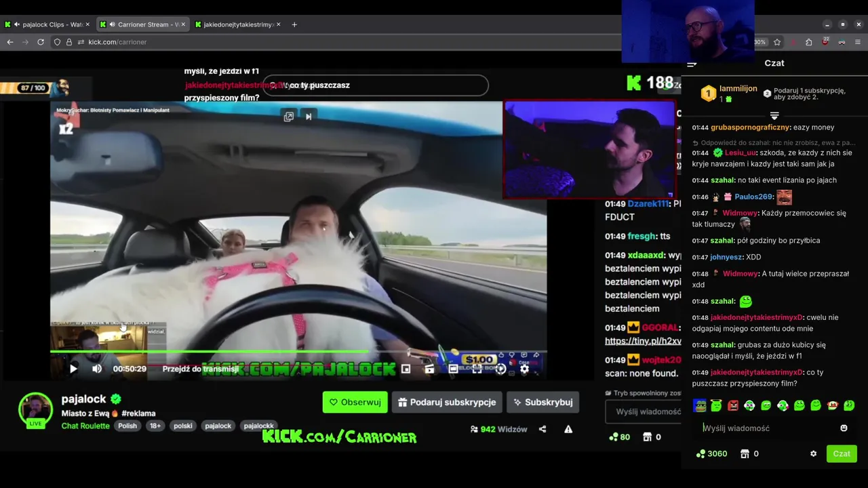Screen dimensions: 868x488
Task: Click the site lock icon in address bar
Action: click(68, 42)
